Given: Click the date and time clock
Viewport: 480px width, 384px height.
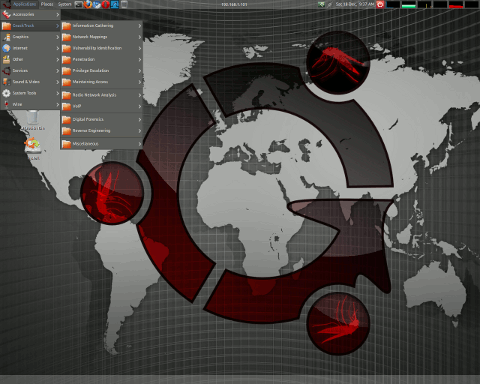Looking at the screenshot, I should (x=355, y=4).
